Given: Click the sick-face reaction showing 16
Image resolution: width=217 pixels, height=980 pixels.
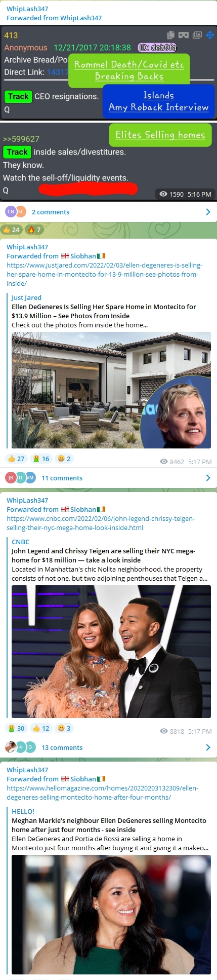Looking at the screenshot, I should 40,459.
